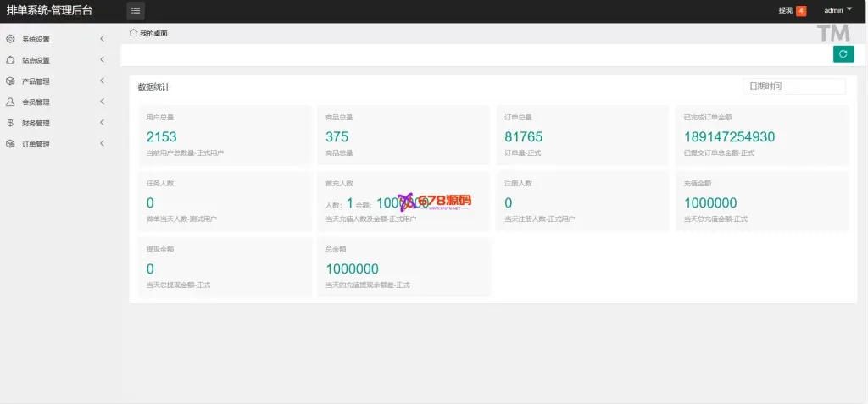Viewport: 868px width, 404px height.
Task: Click the person icon for 会员管理
Action: pos(10,102)
